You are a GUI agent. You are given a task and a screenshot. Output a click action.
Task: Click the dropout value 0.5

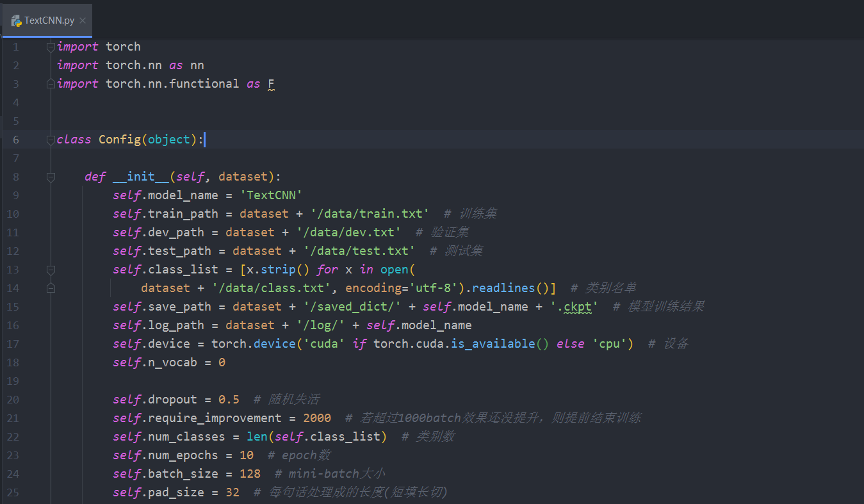[229, 400]
